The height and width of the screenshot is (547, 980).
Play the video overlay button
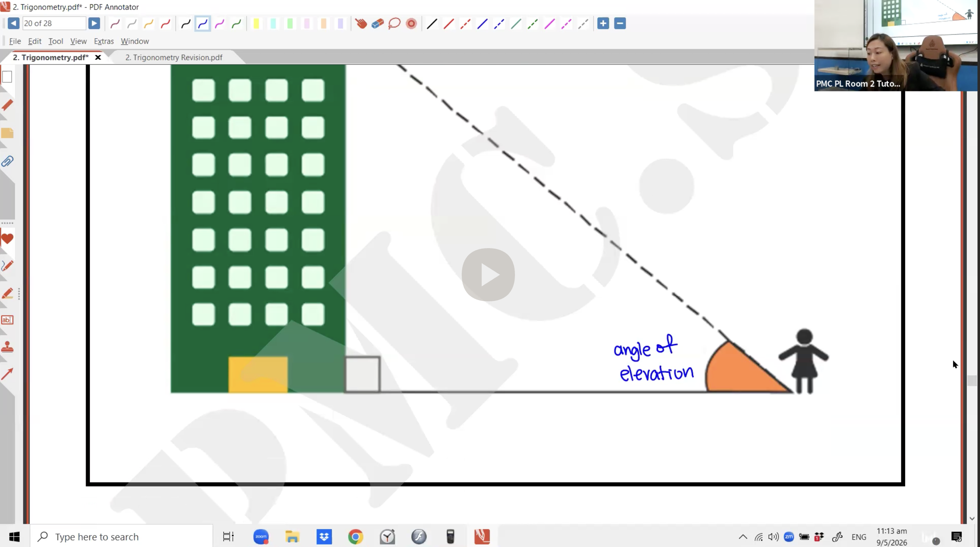(488, 275)
